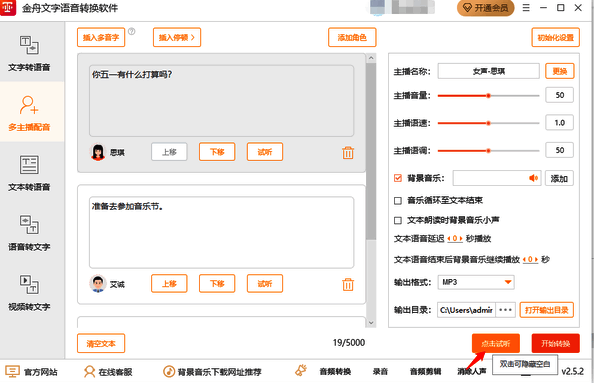Click 更换 to change the anchor
The width and height of the screenshot is (596, 383).
coord(560,71)
